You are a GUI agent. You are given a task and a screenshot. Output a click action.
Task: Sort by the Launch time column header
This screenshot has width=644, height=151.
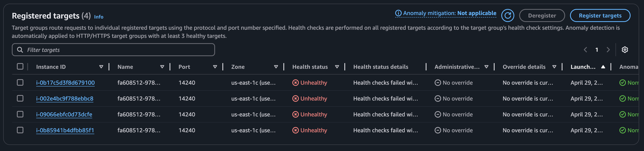click(583, 67)
